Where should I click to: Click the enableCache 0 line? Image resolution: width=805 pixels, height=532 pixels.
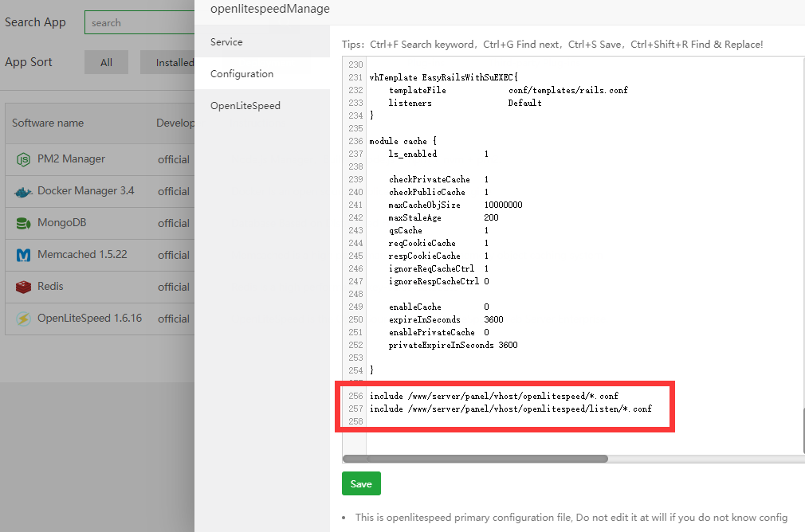[x=439, y=307]
